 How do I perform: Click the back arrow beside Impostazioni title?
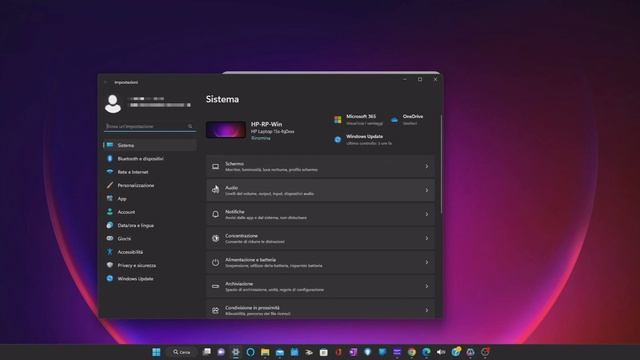(x=106, y=82)
